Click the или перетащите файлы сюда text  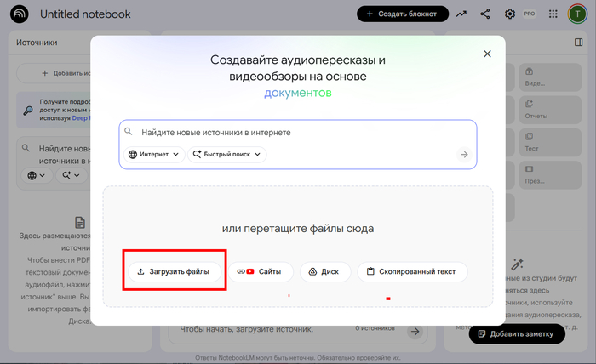point(298,229)
